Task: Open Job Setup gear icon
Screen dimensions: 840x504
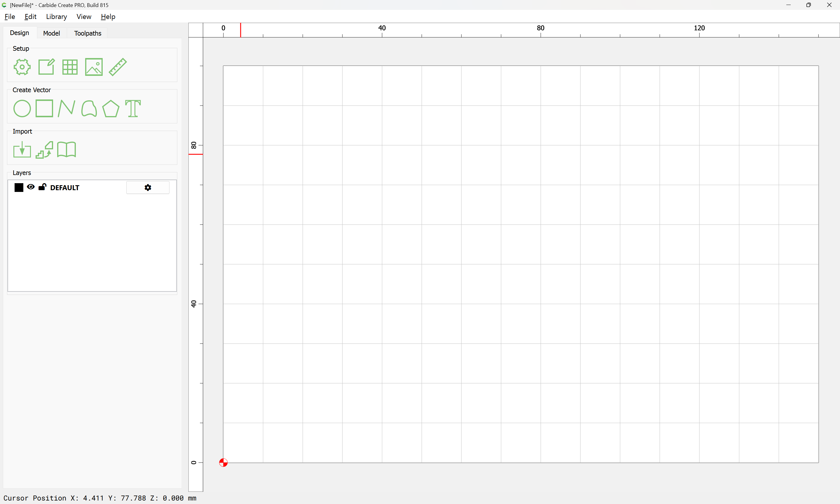Action: 22,67
